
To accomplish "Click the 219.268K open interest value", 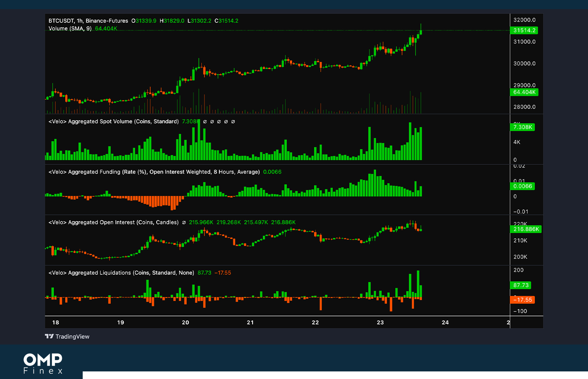I will click(x=228, y=222).
